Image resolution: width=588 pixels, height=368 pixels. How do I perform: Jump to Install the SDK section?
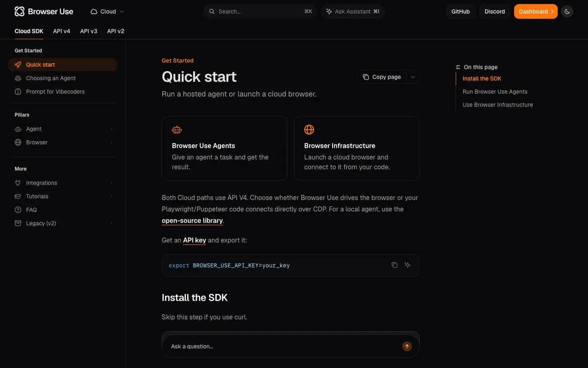point(482,79)
